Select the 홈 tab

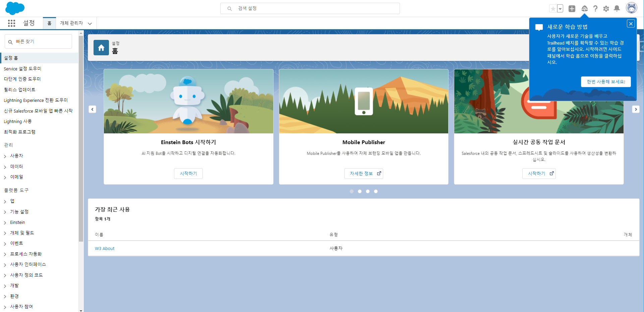[x=49, y=23]
